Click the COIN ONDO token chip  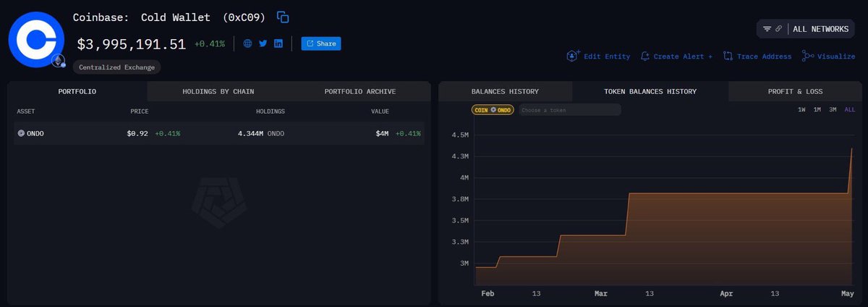[493, 110]
